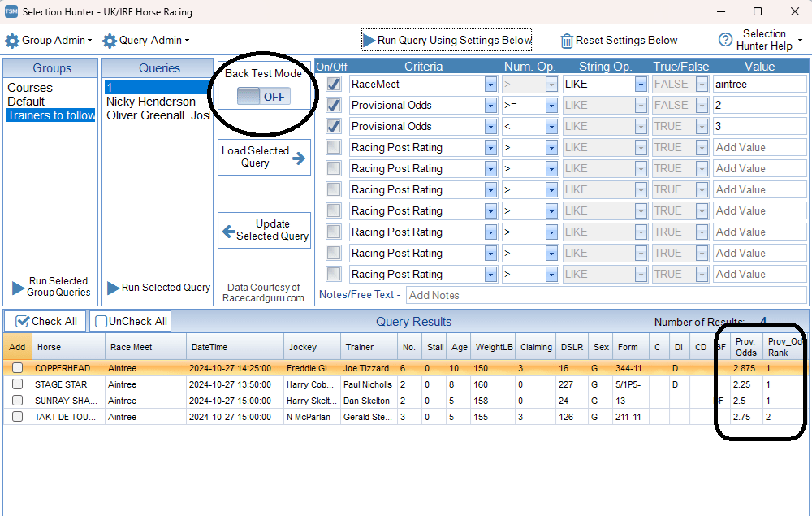
Task: Click the Update Selected Query left arrow
Action: tap(228, 231)
